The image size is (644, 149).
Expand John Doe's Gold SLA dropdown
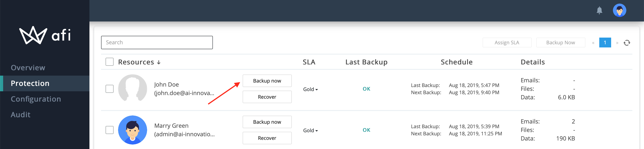pos(310,89)
